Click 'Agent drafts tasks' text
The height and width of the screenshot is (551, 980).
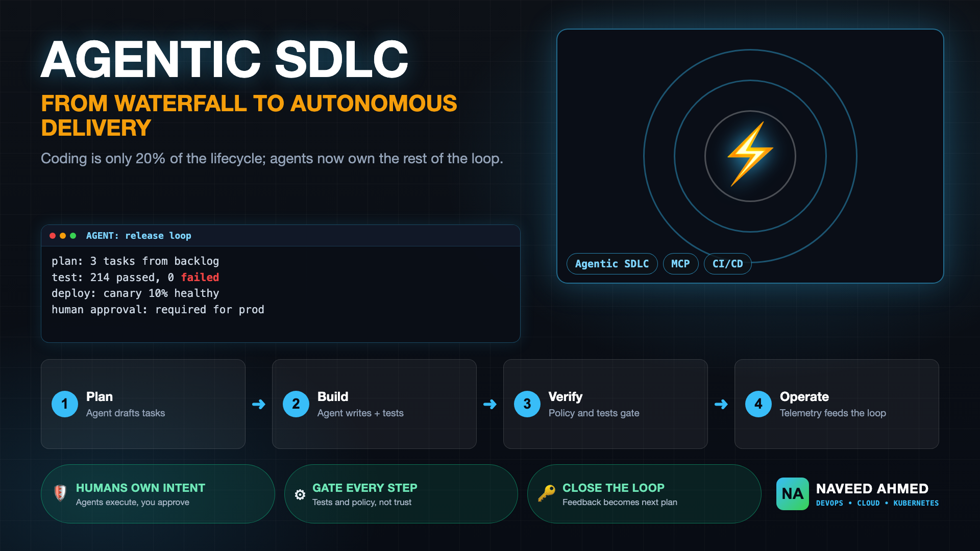pyautogui.click(x=126, y=413)
